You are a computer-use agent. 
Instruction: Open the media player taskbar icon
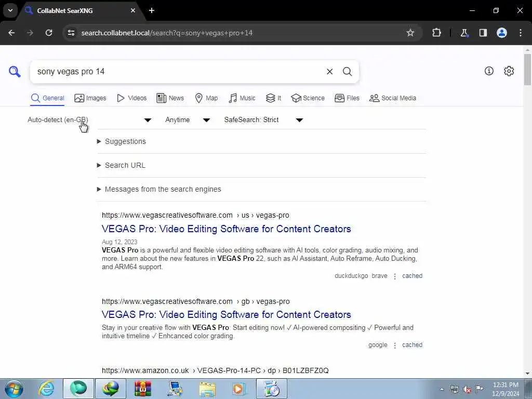tap(239, 389)
